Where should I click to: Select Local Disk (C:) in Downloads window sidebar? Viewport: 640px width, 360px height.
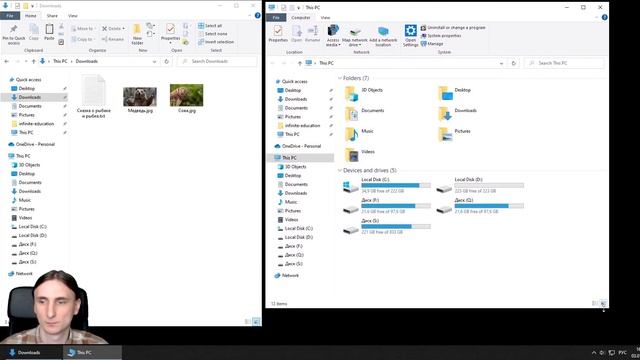click(32, 227)
